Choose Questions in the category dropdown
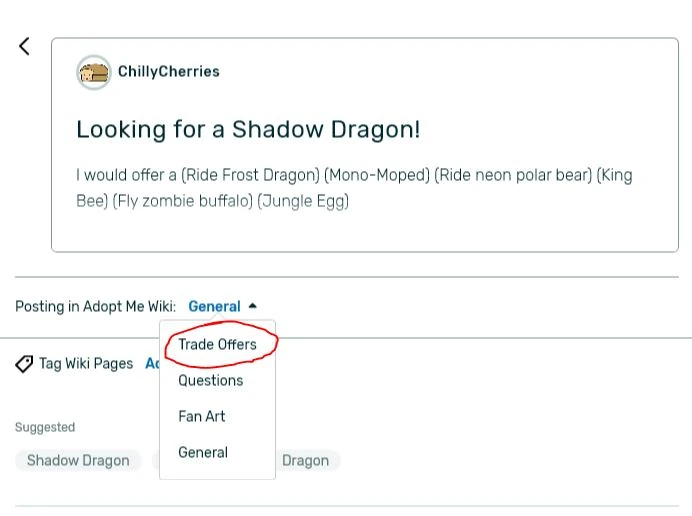692x516 pixels. point(210,380)
